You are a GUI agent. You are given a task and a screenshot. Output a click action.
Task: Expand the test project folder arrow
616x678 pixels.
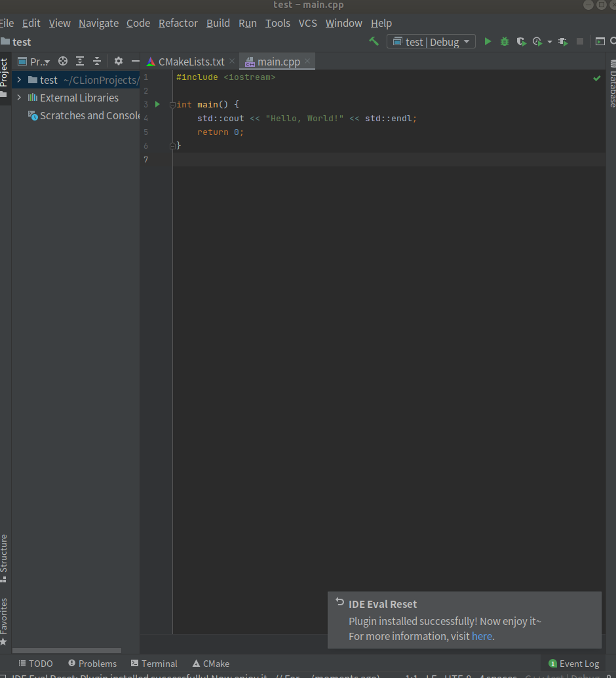[19, 80]
